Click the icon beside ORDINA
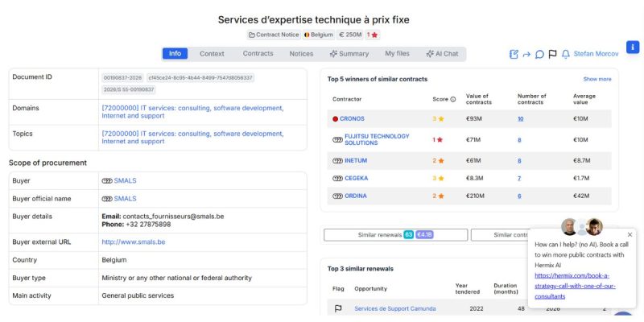644x322 pixels. pyautogui.click(x=337, y=196)
